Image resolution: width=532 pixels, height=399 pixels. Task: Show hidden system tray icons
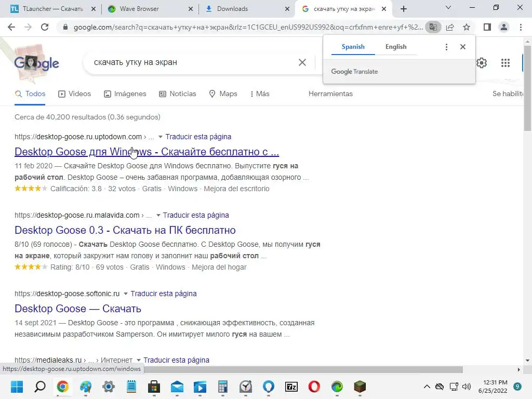[x=427, y=387]
